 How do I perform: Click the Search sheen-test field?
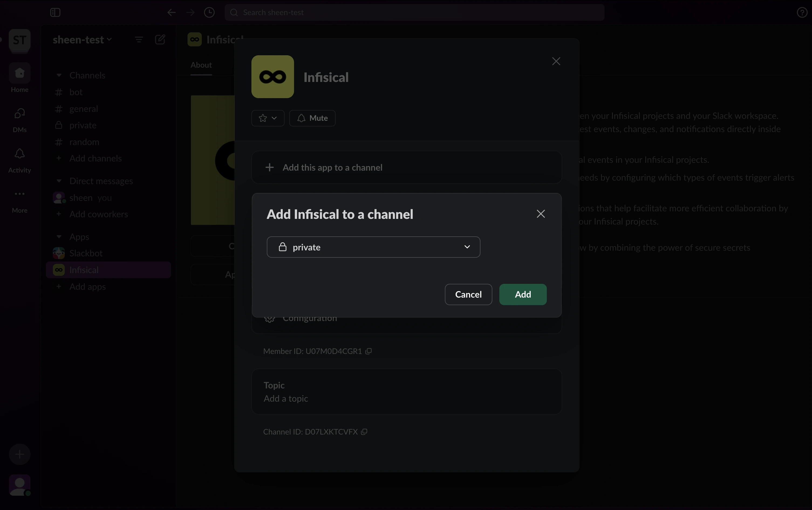pos(414,12)
